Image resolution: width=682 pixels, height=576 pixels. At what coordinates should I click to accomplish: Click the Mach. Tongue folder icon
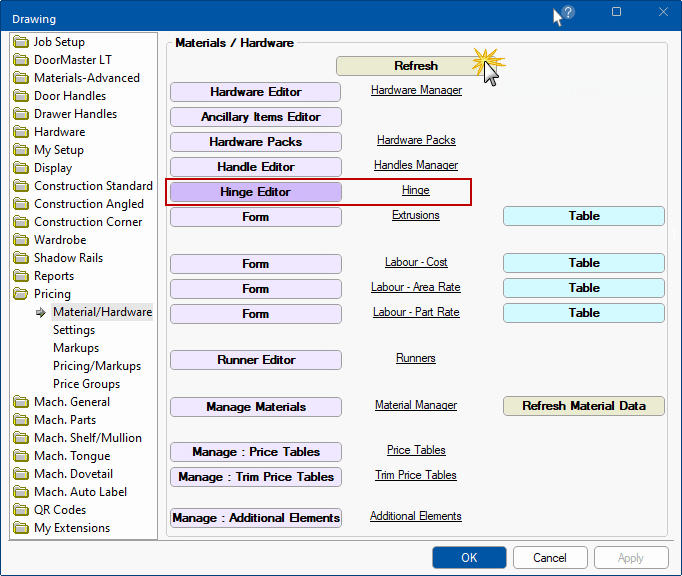coord(20,455)
